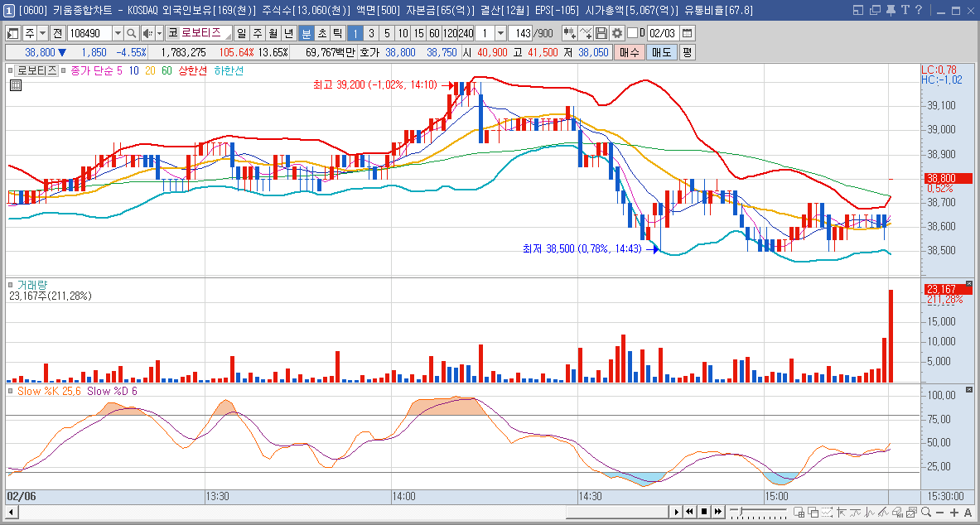Select the 10-minute interval tab
This screenshot has width=980, height=525.
click(403, 33)
